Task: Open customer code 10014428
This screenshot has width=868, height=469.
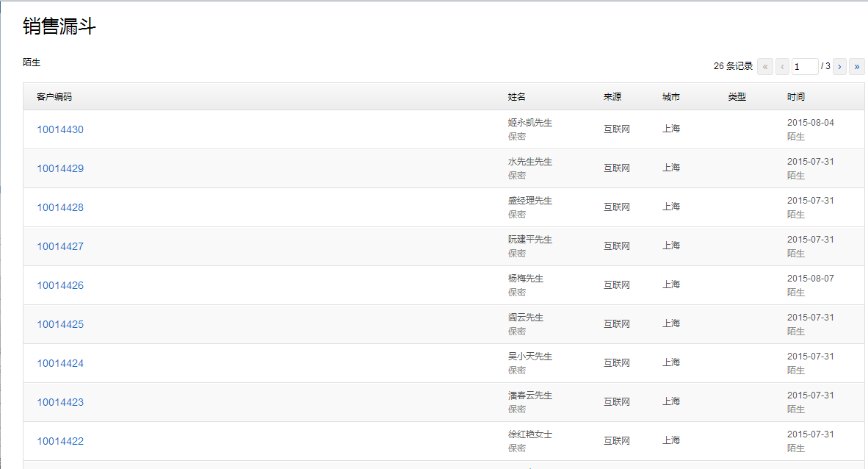Action: [x=60, y=207]
